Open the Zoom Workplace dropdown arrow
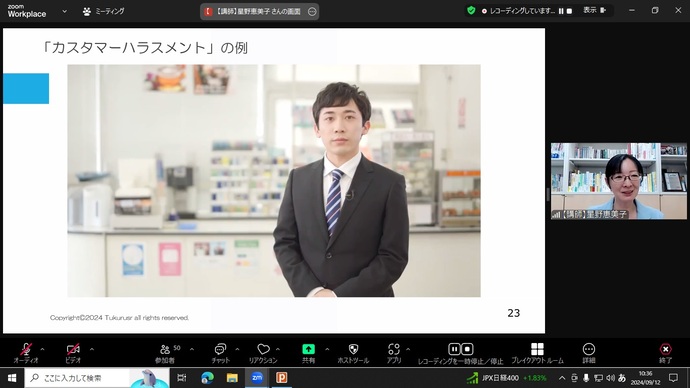690x388 pixels. (64, 11)
